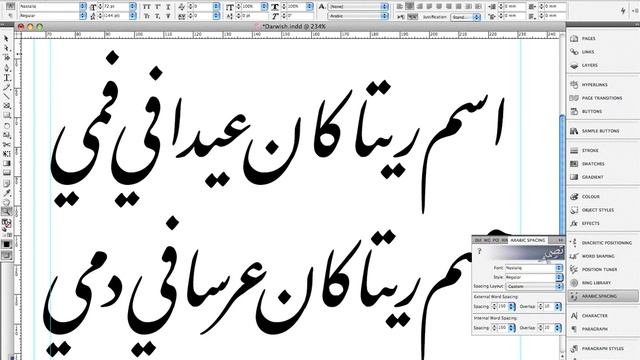Click the Quick Apply lightning icon
640x360 pixels.
pyautogui.click(x=623, y=11)
